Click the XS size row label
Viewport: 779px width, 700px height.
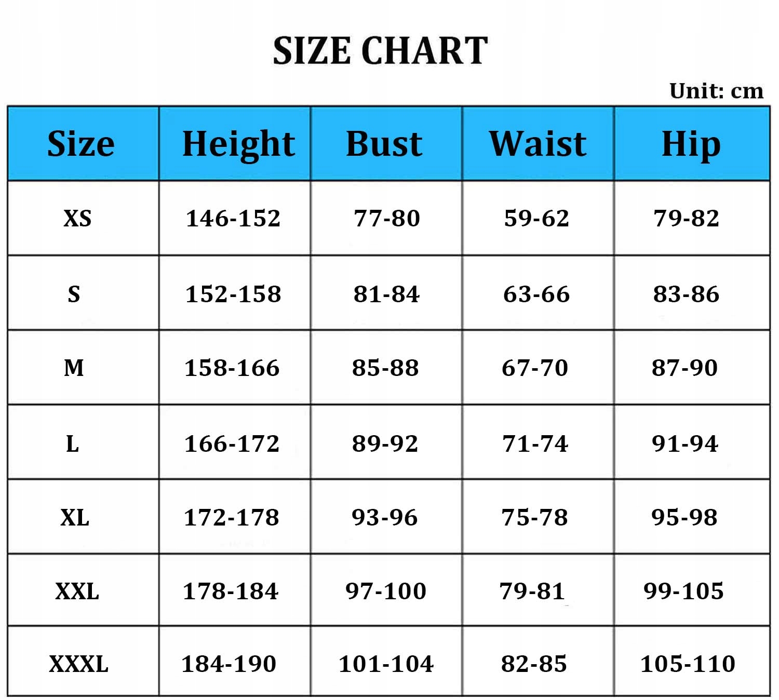pos(77,219)
